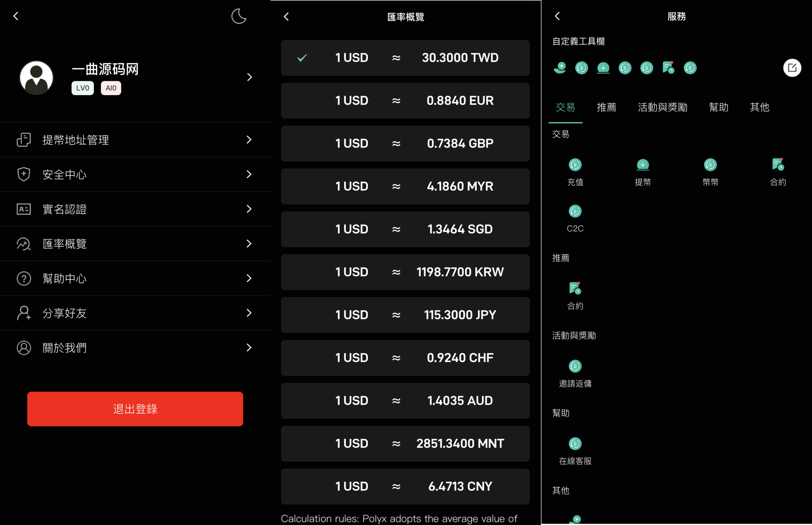
Task: Open 充值 deposit icon
Action: (x=575, y=165)
